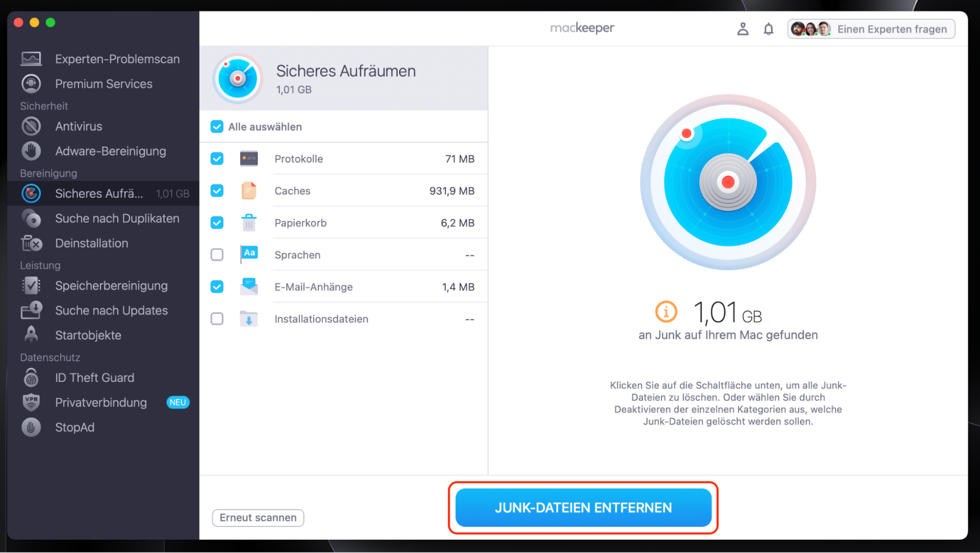Select the Privatverbindung VPN icon
980x553 pixels.
pos(31,402)
